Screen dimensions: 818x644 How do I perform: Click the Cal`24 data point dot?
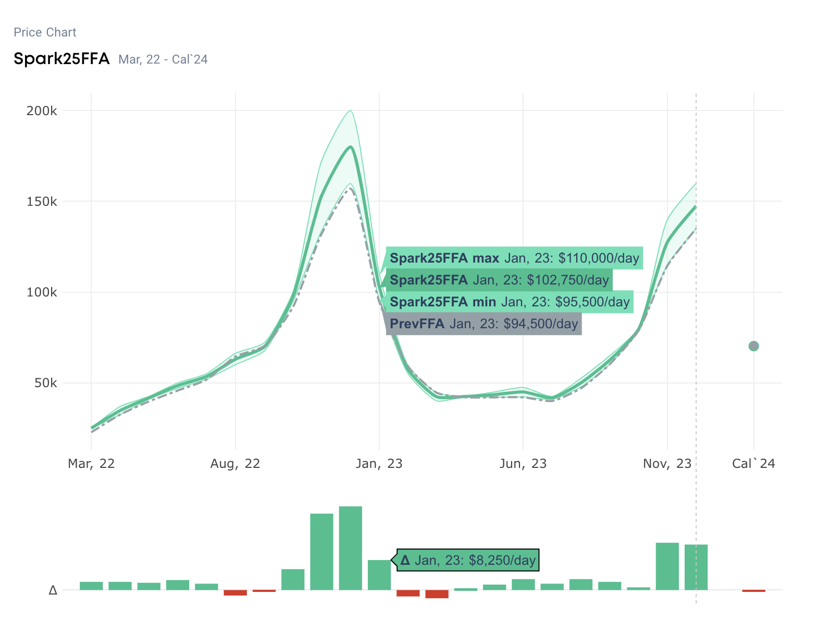pyautogui.click(x=753, y=346)
